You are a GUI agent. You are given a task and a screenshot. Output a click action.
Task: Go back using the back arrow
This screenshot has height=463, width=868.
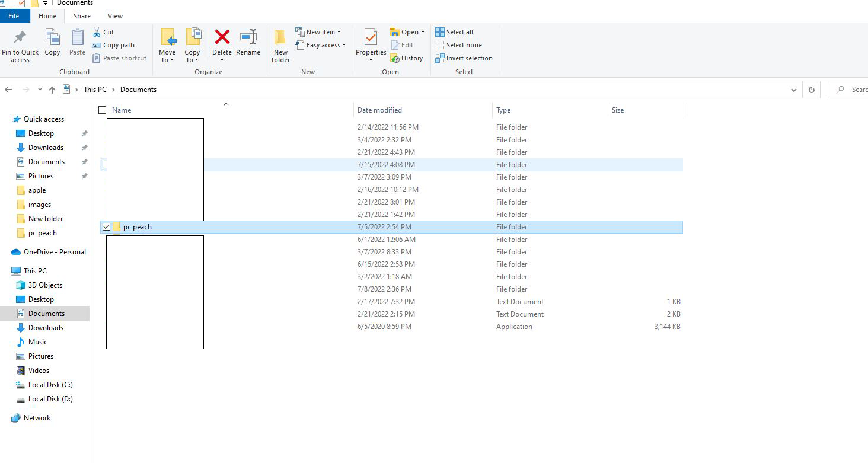point(8,90)
